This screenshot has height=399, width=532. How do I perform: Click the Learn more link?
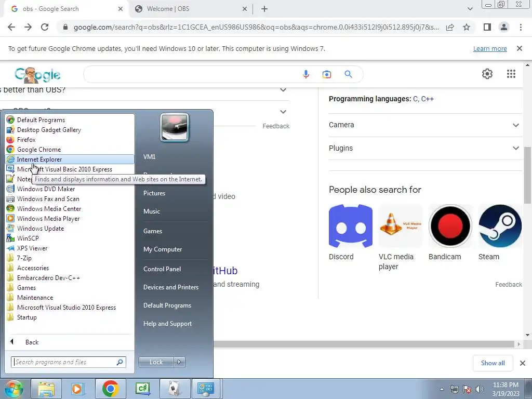tap(490, 48)
